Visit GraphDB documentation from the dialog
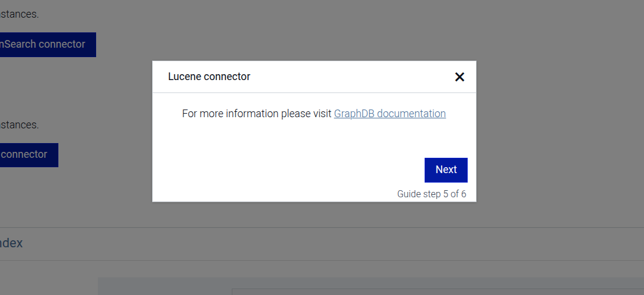Viewport: 644px width, 295px height. [x=390, y=114]
